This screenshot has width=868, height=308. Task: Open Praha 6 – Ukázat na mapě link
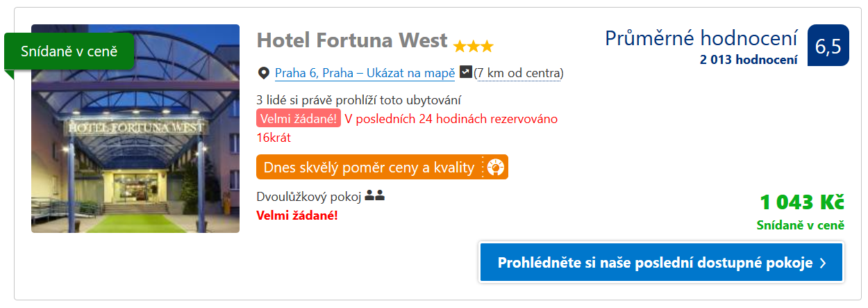[365, 73]
